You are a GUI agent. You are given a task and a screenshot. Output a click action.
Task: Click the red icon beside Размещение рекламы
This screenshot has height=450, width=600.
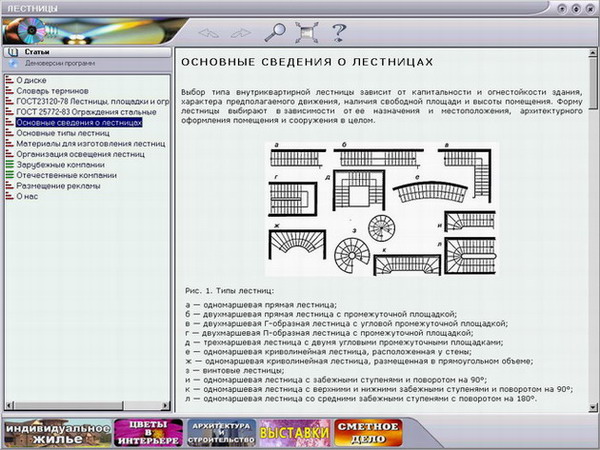[x=9, y=186]
